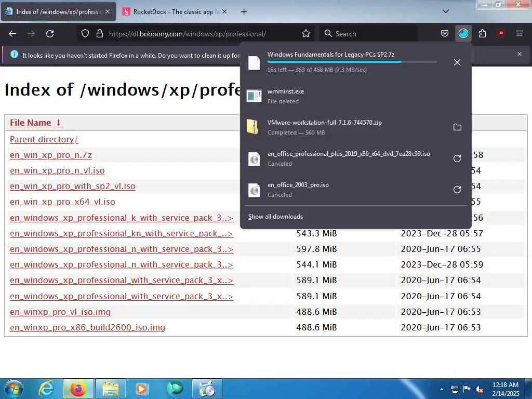Show hidden system tray icons arrow

point(442,389)
